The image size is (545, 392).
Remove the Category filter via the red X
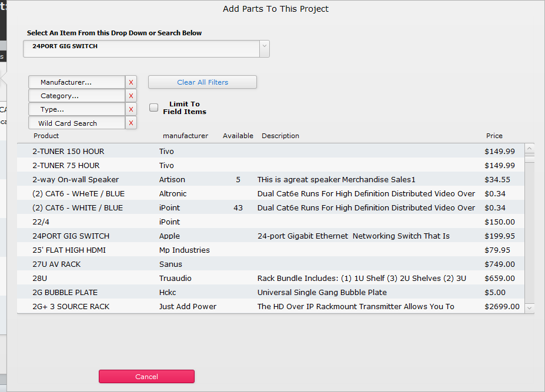(131, 95)
